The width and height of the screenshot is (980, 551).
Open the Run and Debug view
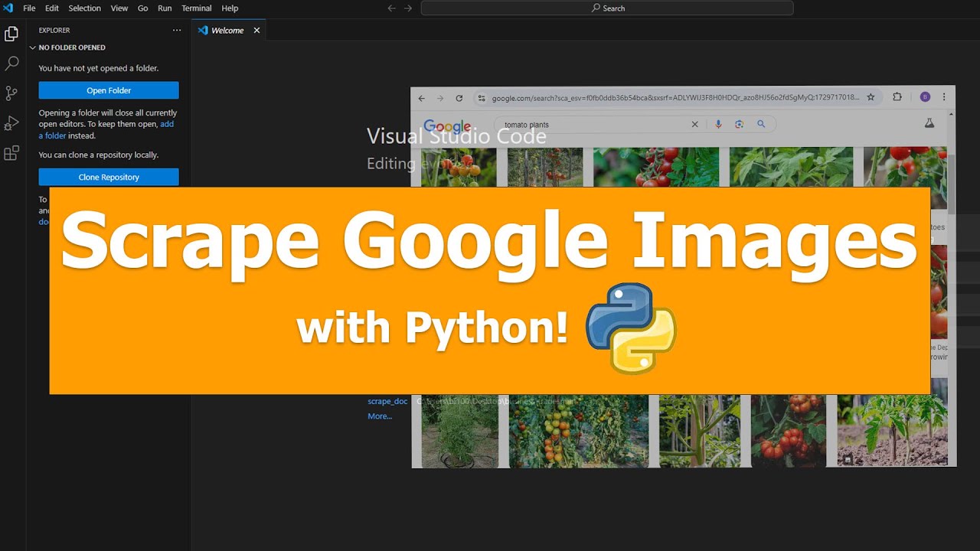[x=11, y=123]
